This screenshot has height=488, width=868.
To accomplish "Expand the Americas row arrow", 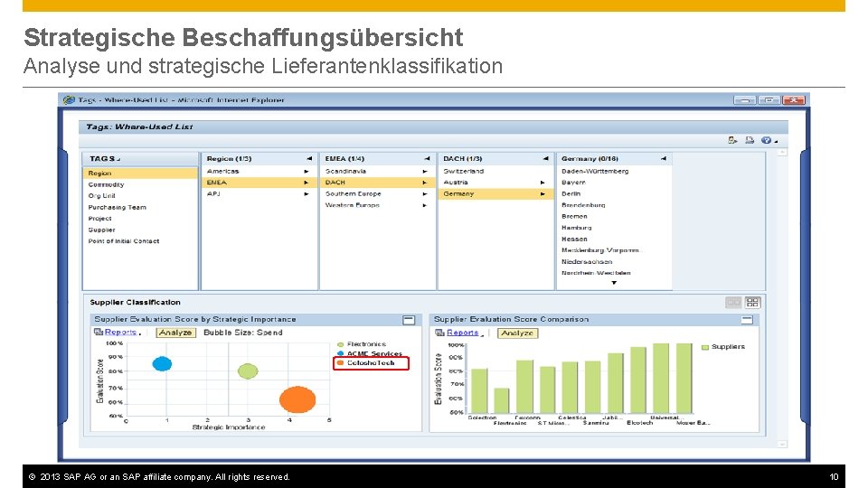I will pos(307,172).
